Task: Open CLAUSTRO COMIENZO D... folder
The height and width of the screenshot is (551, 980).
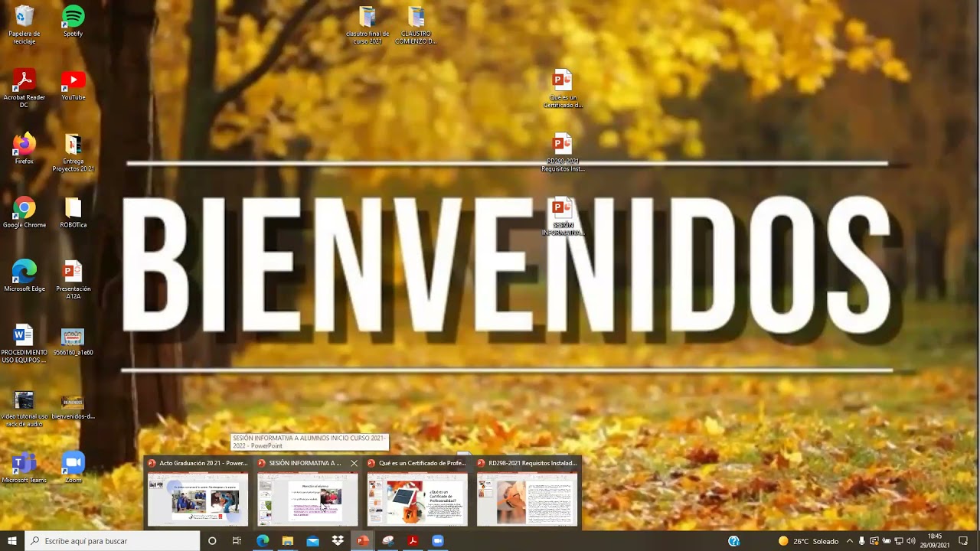Action: click(416, 24)
